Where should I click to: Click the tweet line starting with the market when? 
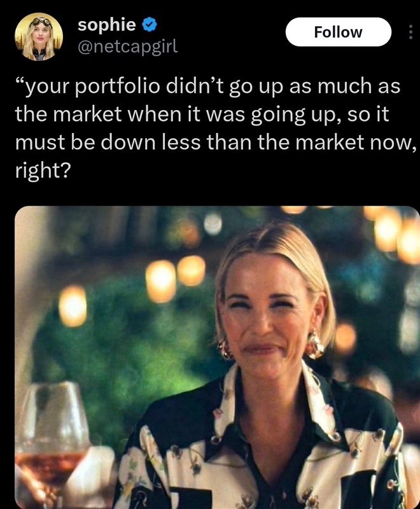point(202,115)
